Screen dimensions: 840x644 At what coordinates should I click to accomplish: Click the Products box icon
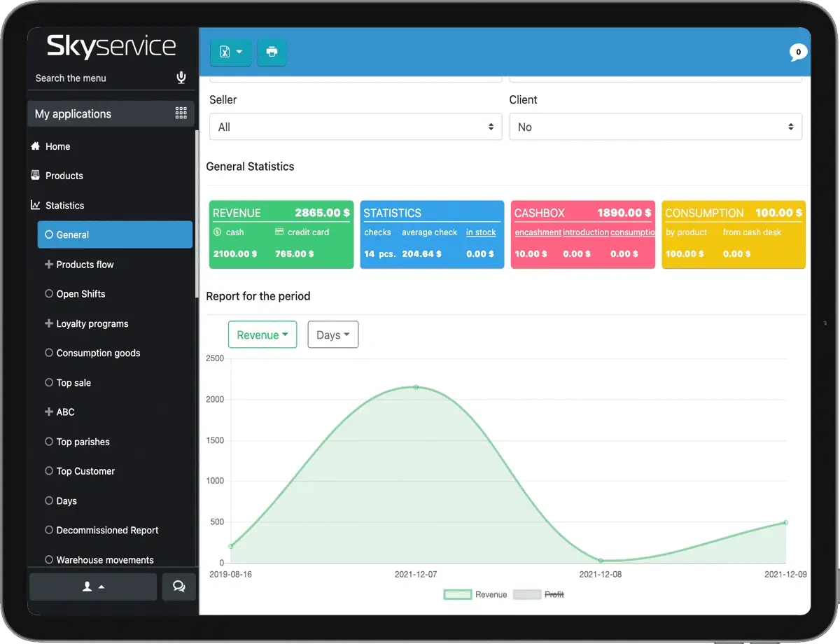coord(36,176)
